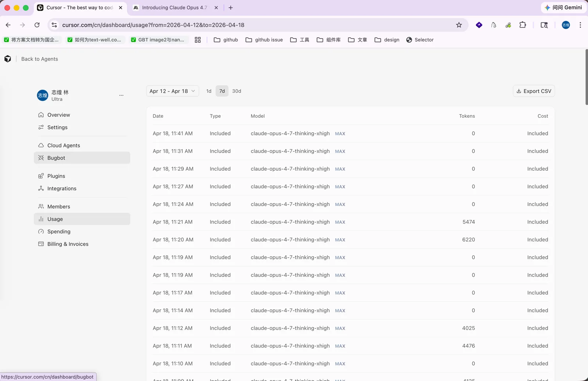Open the Members page

click(x=82, y=206)
